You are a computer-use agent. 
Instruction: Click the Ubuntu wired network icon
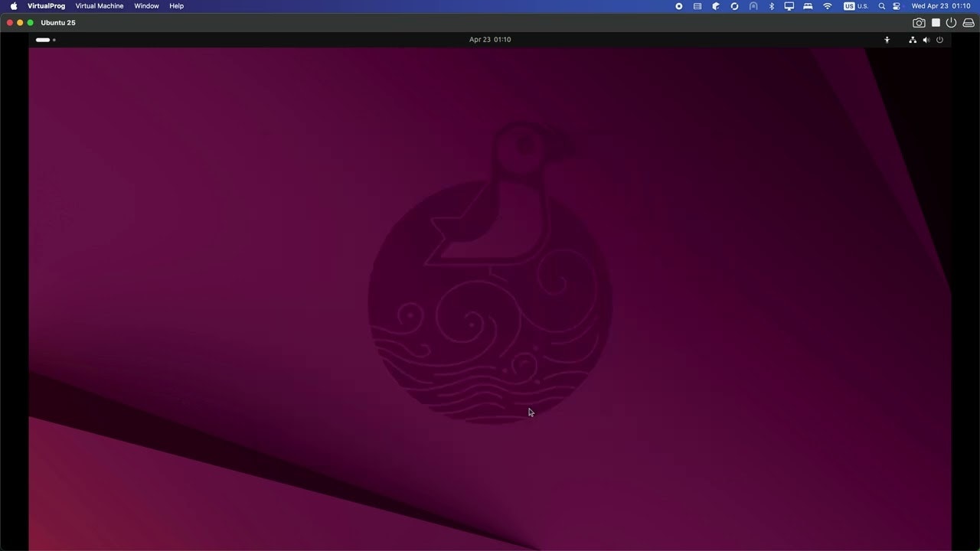pyautogui.click(x=913, y=40)
